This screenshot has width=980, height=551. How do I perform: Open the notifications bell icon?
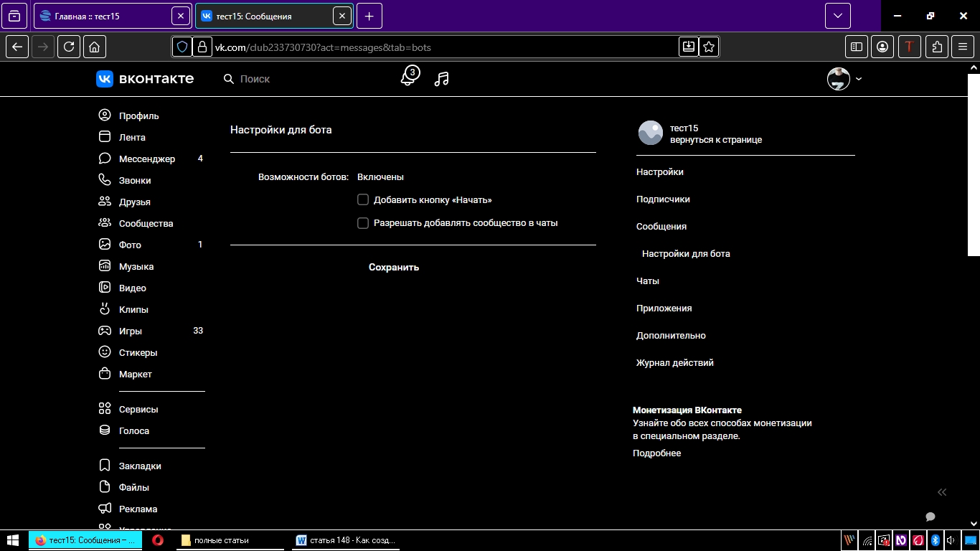408,77
